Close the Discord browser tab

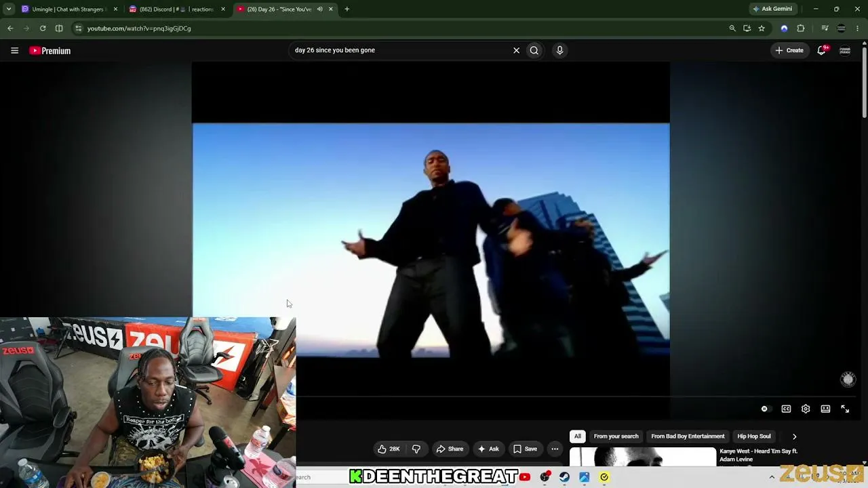point(223,9)
